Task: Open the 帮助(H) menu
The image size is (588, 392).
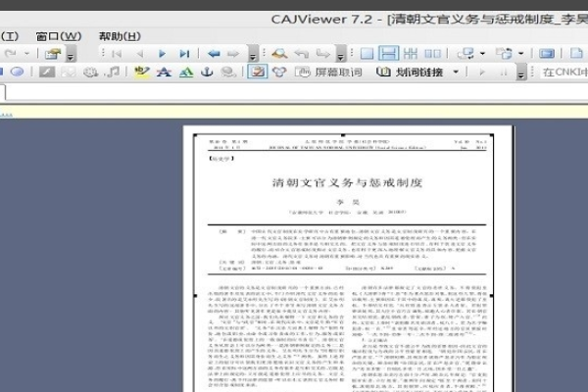Action: tap(120, 36)
